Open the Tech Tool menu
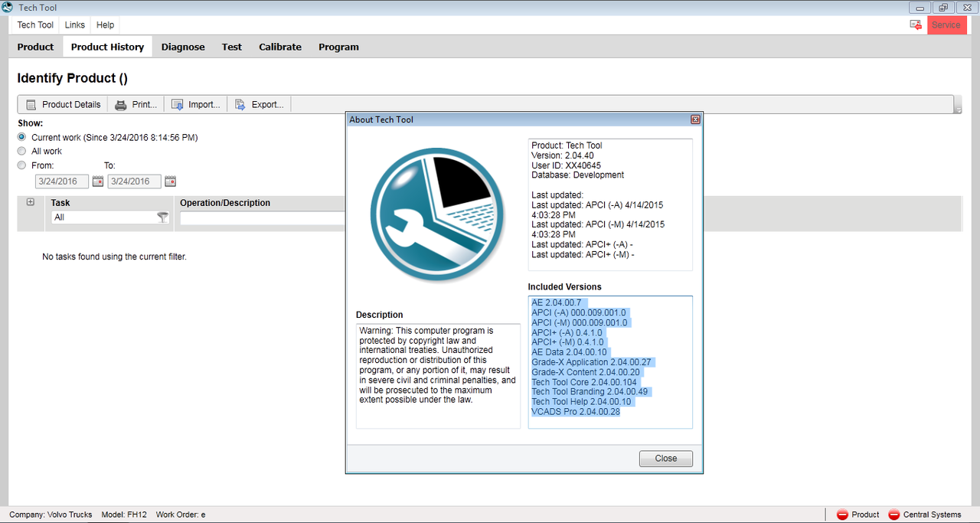Image resolution: width=980 pixels, height=523 pixels. coord(35,25)
